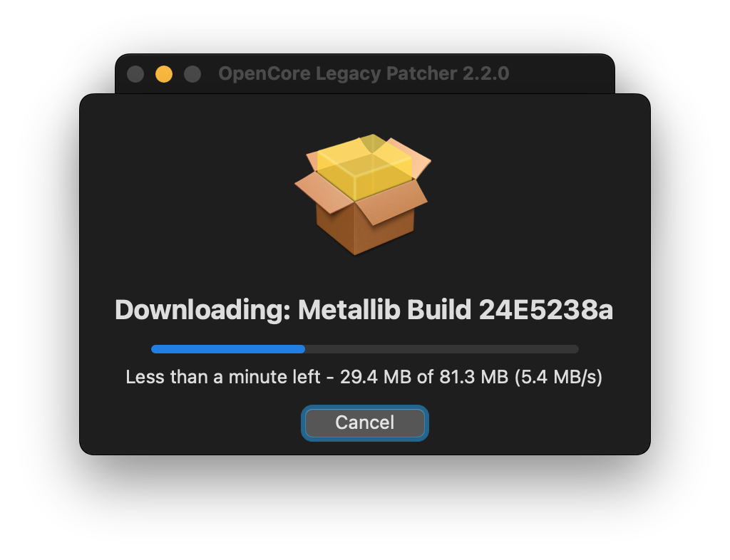Screen dimensions: 730x560
Task: Click the word Downloading in the heading
Action: [x=200, y=310]
